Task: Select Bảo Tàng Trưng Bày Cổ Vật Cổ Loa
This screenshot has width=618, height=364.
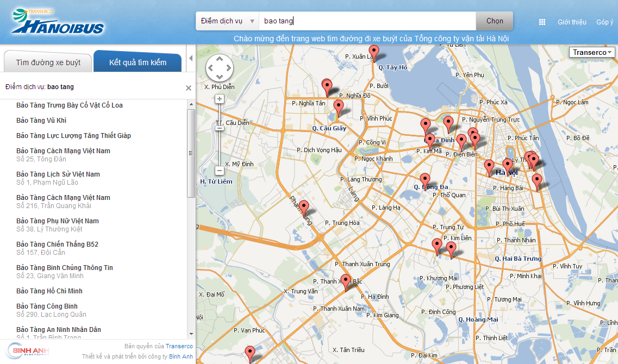Action: click(x=70, y=105)
